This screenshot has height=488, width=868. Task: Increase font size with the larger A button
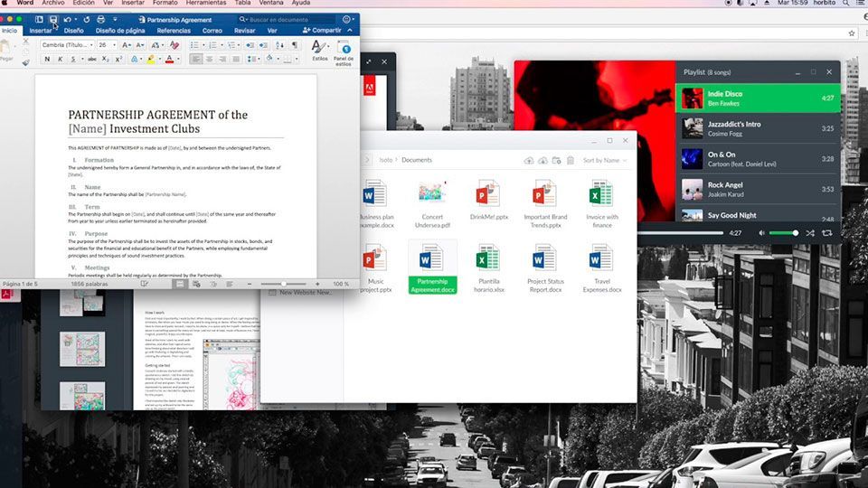pos(127,45)
